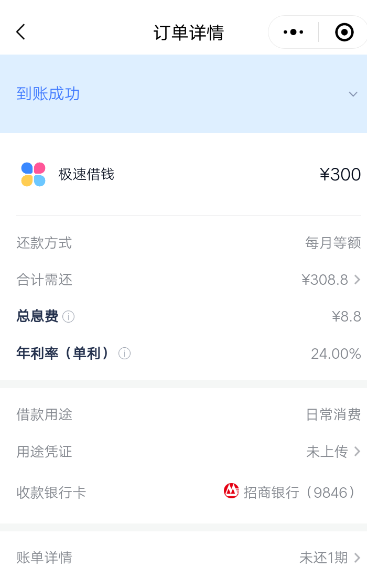The width and height of the screenshot is (367, 588).
Task: Tap the ¥300 loan amount
Action: click(x=340, y=174)
